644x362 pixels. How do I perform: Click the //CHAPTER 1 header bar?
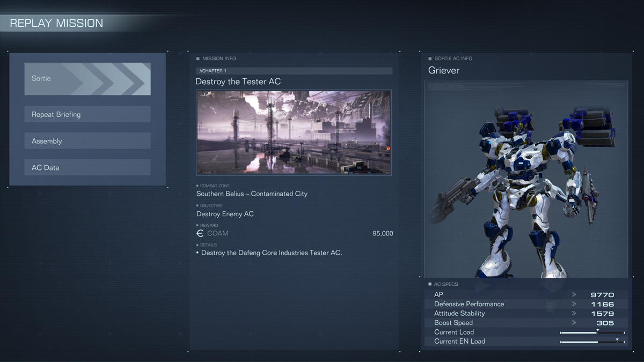point(294,71)
